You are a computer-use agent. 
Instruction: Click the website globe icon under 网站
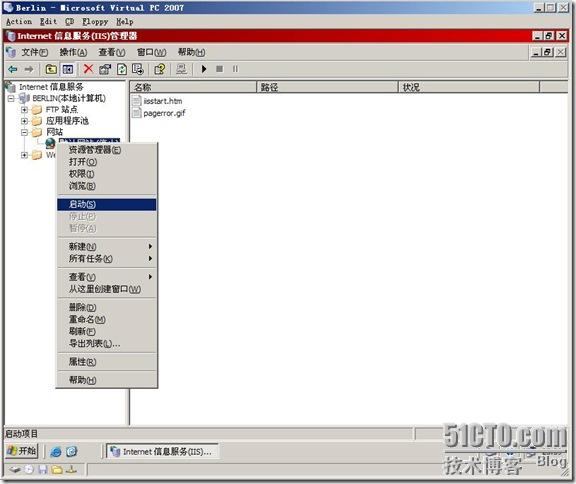50,143
